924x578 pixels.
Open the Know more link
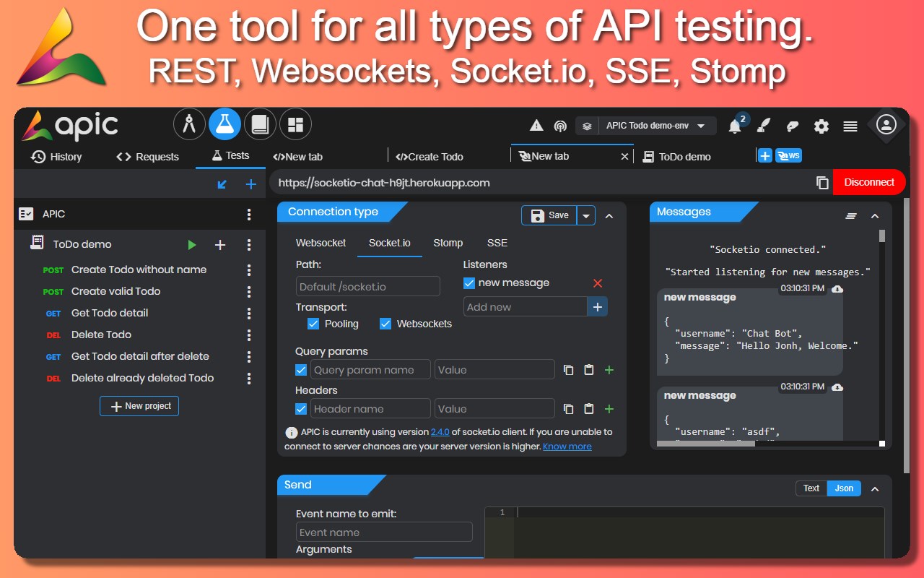click(567, 447)
